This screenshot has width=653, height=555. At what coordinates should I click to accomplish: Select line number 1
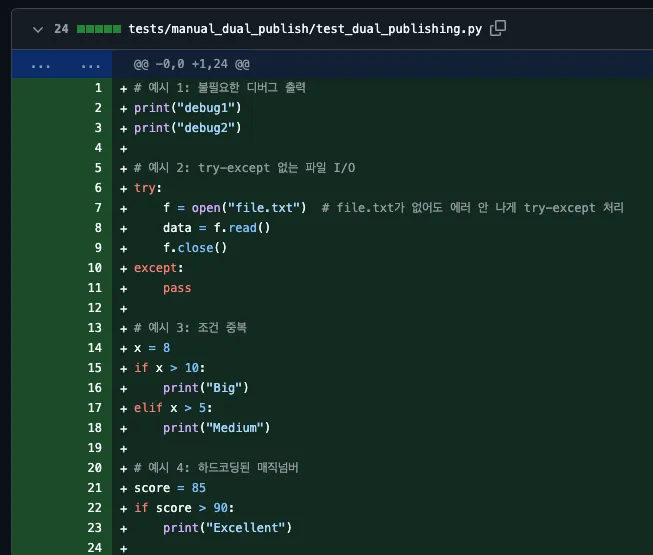point(98,88)
